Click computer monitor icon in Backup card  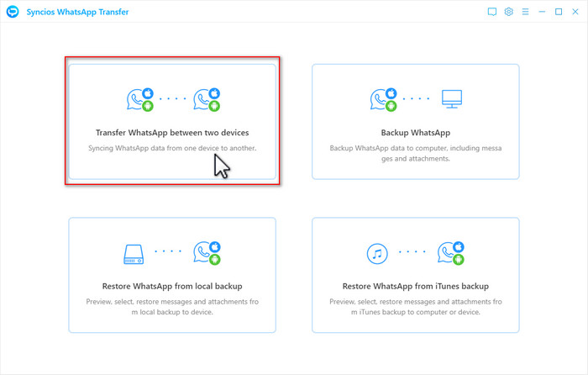pos(452,98)
